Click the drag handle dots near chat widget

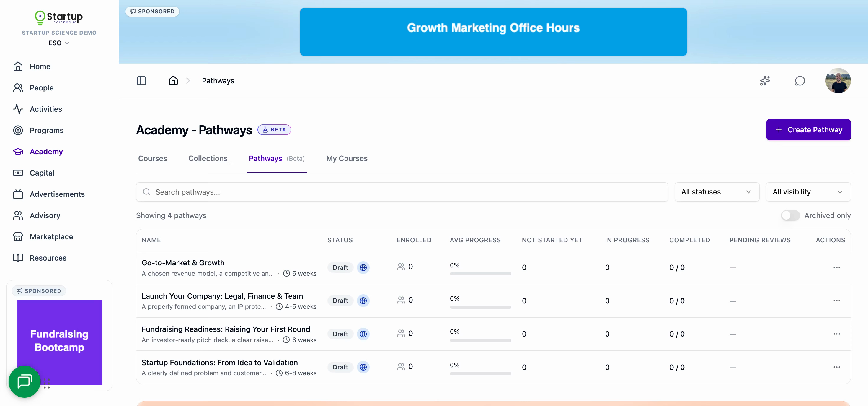(x=47, y=384)
